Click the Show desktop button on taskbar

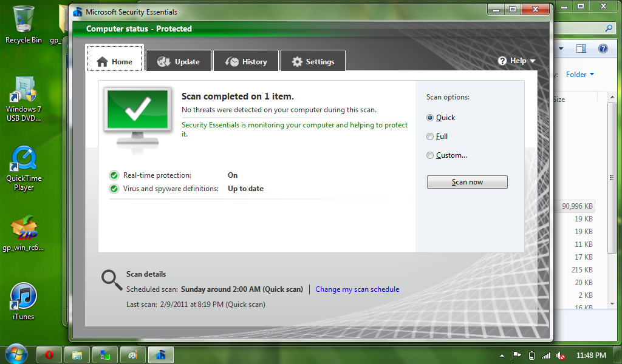coord(618,356)
